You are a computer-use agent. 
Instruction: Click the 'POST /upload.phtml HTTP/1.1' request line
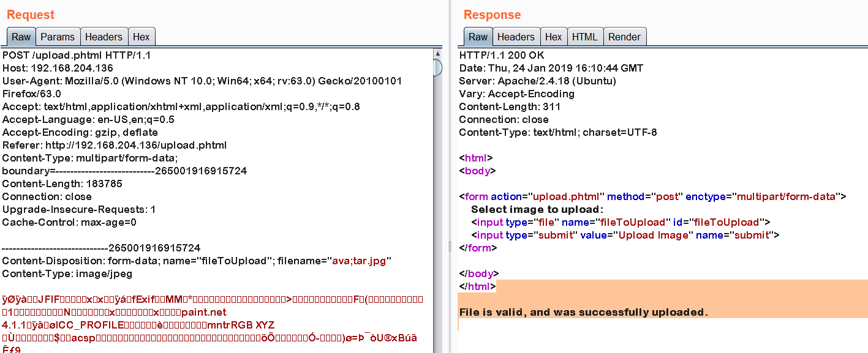pos(77,55)
